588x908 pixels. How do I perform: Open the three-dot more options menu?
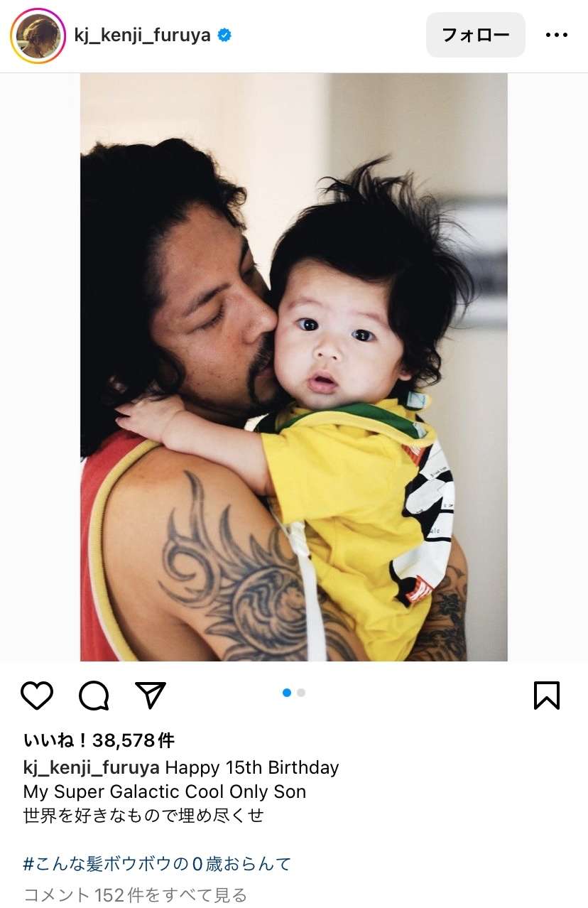[557, 35]
